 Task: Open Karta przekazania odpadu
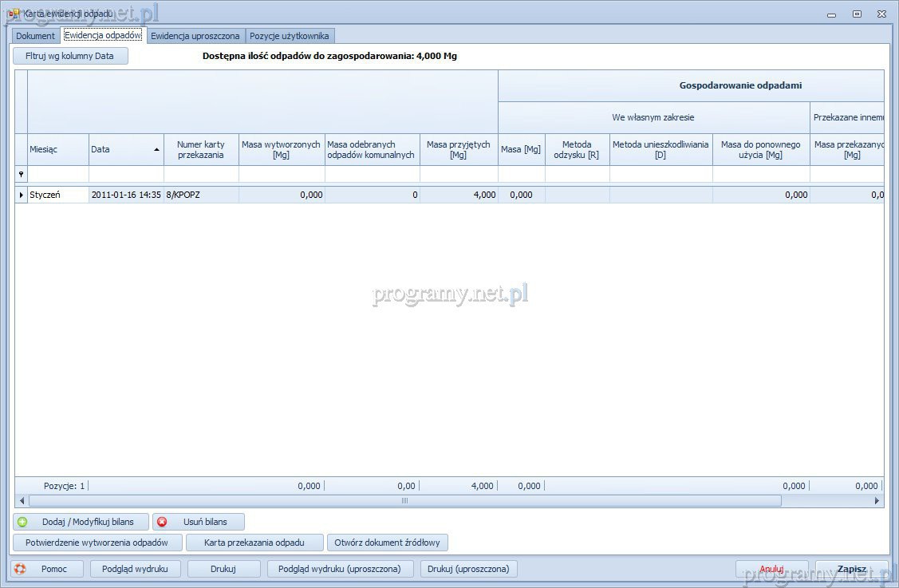pyautogui.click(x=254, y=543)
